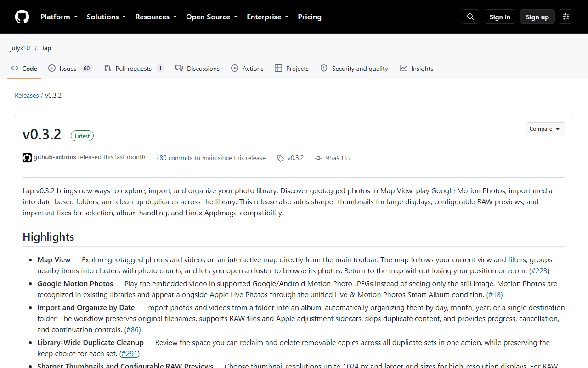588x368 pixels.
Task: Open the Code tab
Action: (24, 69)
